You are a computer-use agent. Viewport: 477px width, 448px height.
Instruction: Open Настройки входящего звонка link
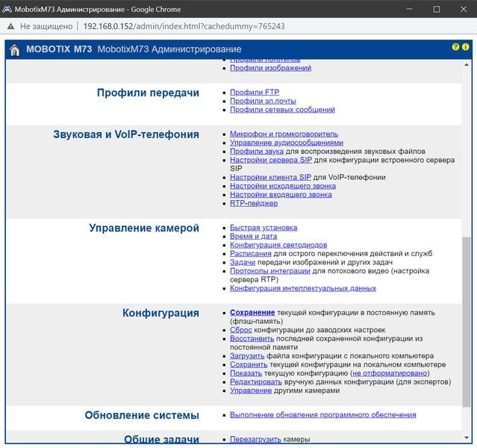pyautogui.click(x=281, y=194)
